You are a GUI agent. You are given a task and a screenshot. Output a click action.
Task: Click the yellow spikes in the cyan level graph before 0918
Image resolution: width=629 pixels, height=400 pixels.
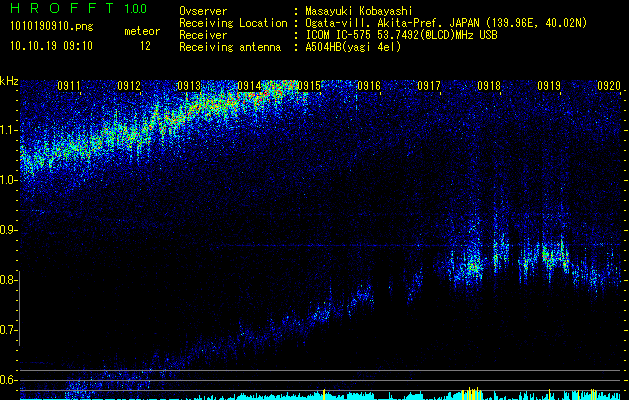pyautogui.click(x=472, y=394)
